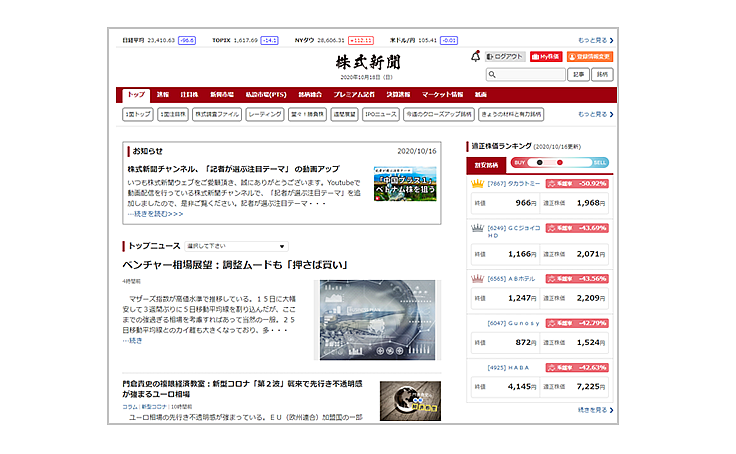
Task: Open the プレミアム記事 navigation menu item
Action: tap(357, 94)
